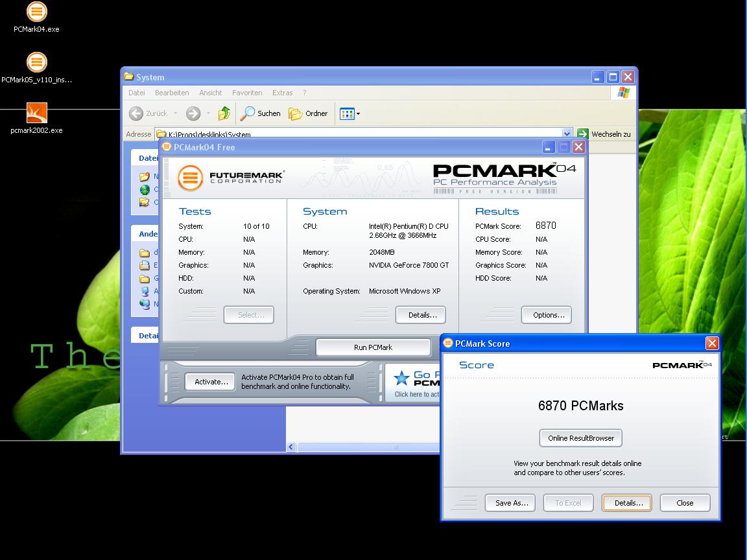
Task: Click the share folder icon in Datei pane
Action: pyautogui.click(x=145, y=202)
